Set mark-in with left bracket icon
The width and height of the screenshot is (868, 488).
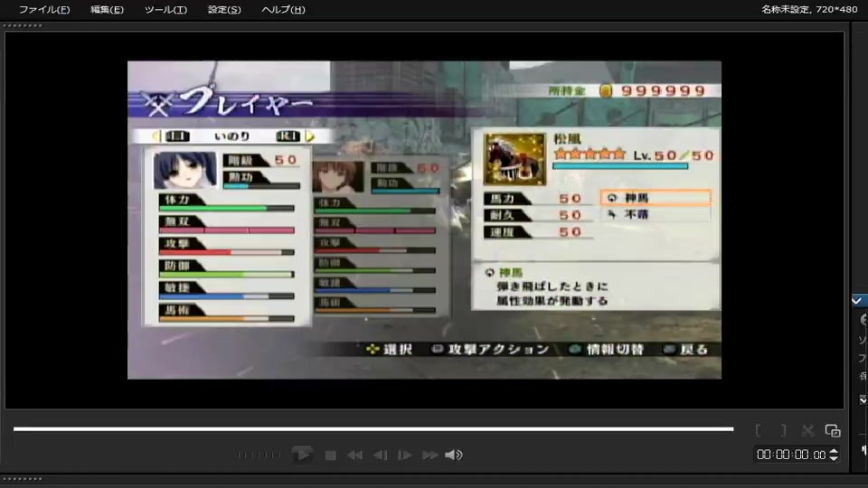coord(759,430)
